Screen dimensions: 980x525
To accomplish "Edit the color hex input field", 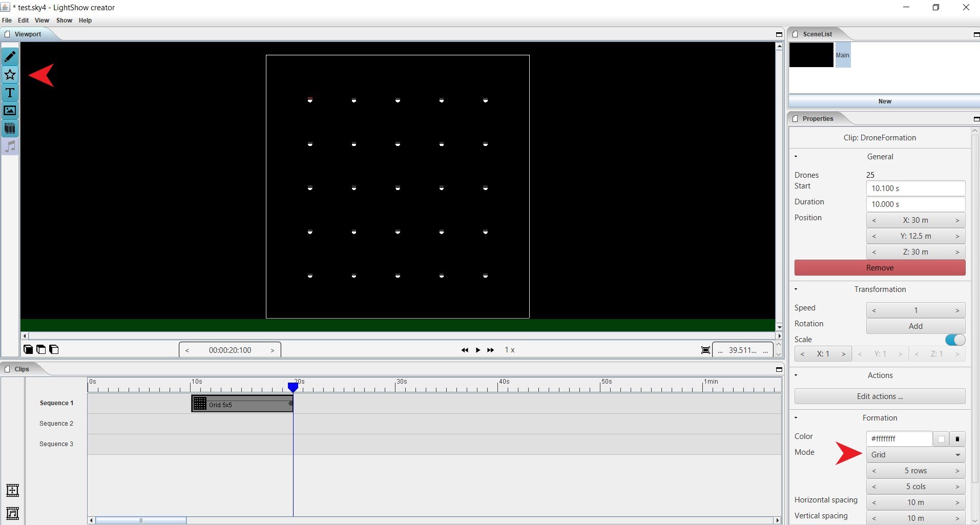I will tap(899, 439).
